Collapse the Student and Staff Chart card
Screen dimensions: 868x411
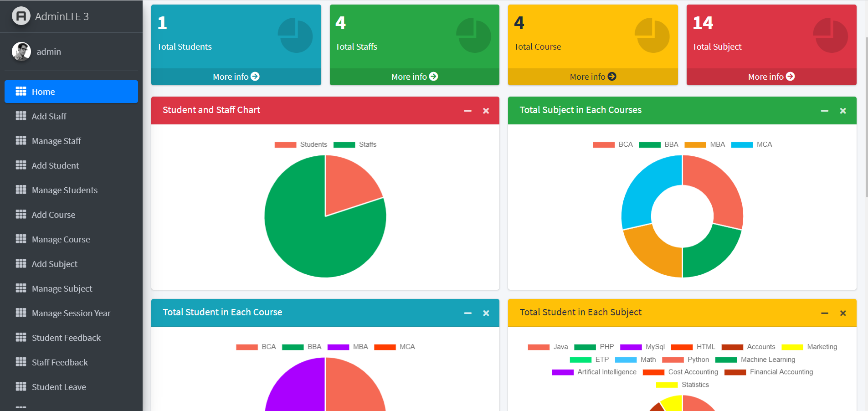click(467, 111)
